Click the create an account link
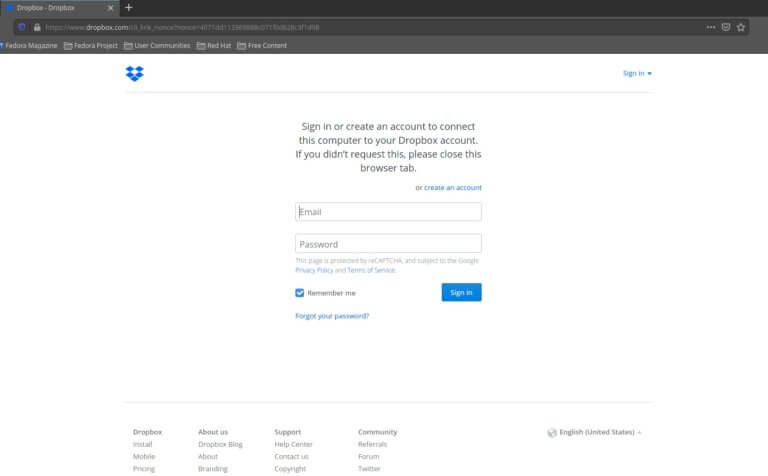Image resolution: width=768 pixels, height=476 pixels. [453, 188]
